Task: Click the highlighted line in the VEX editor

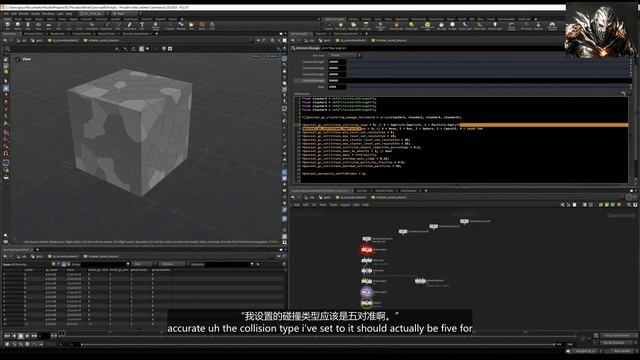Action: click(x=464, y=125)
